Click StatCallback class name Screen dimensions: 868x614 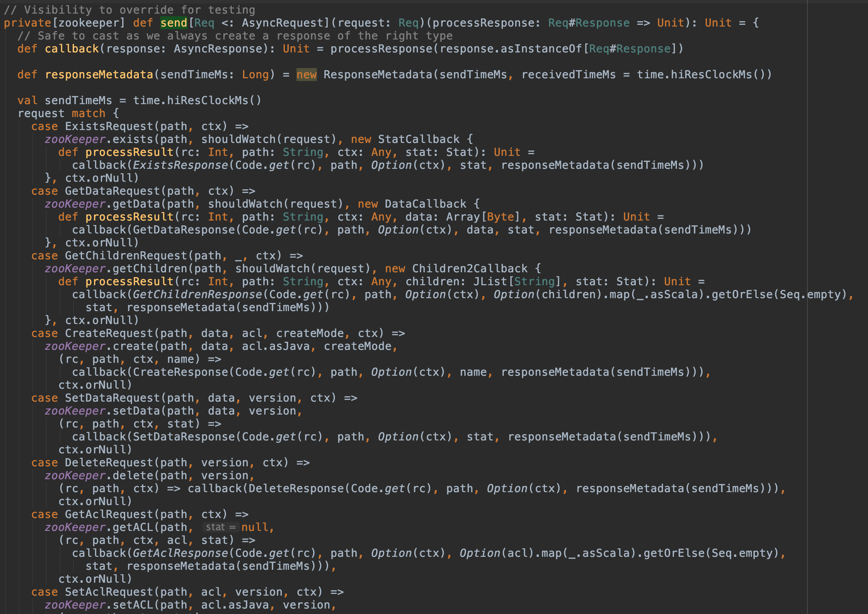pos(418,139)
